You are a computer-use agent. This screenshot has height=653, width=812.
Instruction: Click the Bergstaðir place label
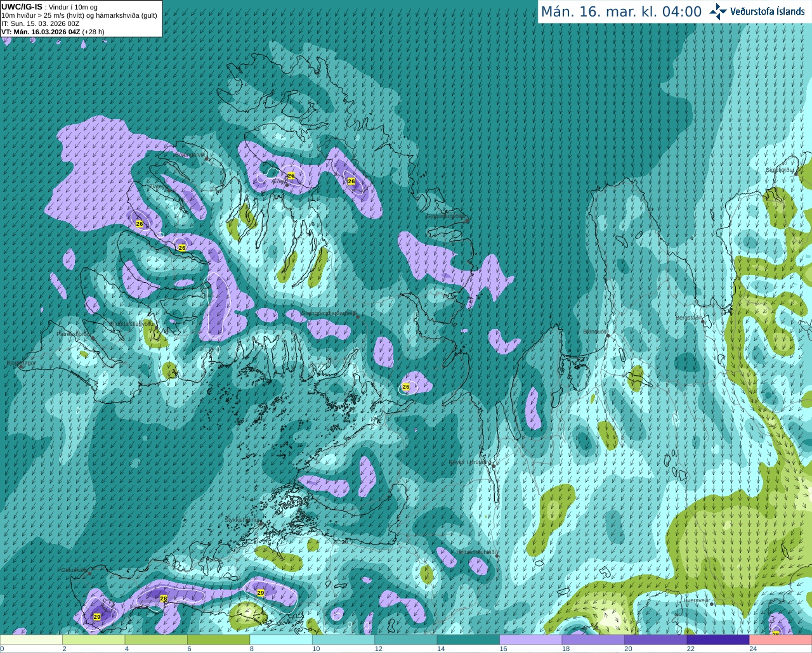(x=690, y=318)
